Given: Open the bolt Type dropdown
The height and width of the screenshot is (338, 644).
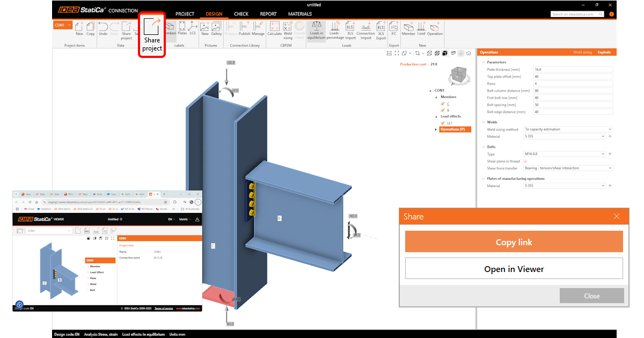Looking at the screenshot, I should pyautogui.click(x=565, y=154).
